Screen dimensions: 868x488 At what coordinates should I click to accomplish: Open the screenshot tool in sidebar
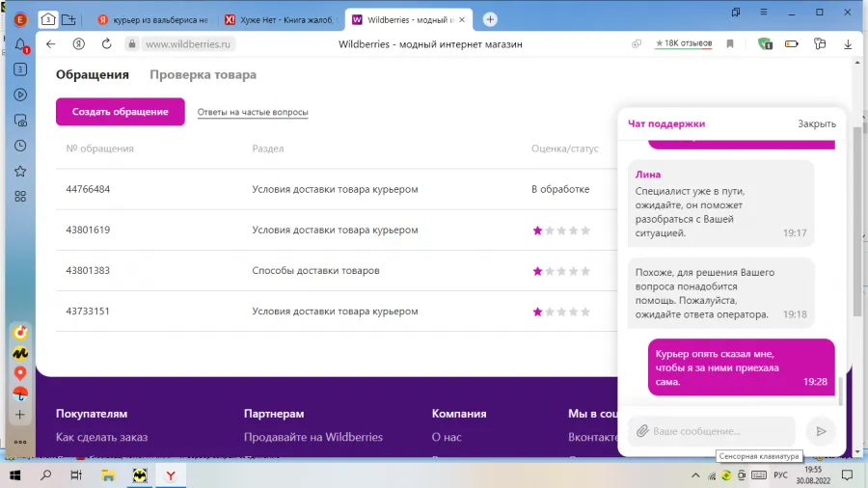(x=20, y=120)
